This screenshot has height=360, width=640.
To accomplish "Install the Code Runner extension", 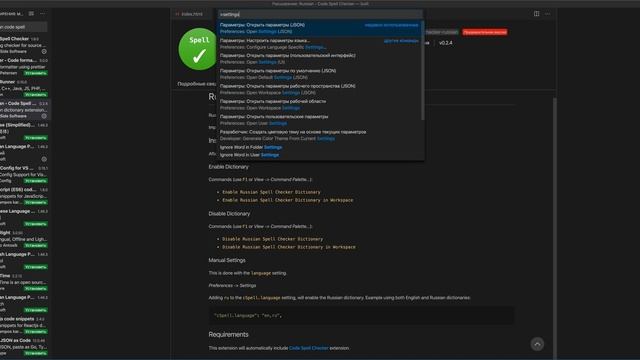I will 36,94.
